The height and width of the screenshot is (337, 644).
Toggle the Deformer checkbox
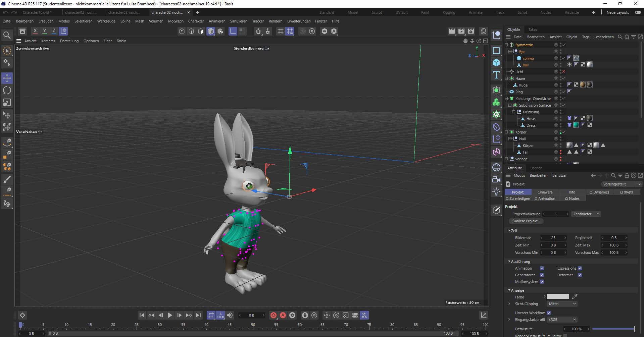click(x=580, y=275)
